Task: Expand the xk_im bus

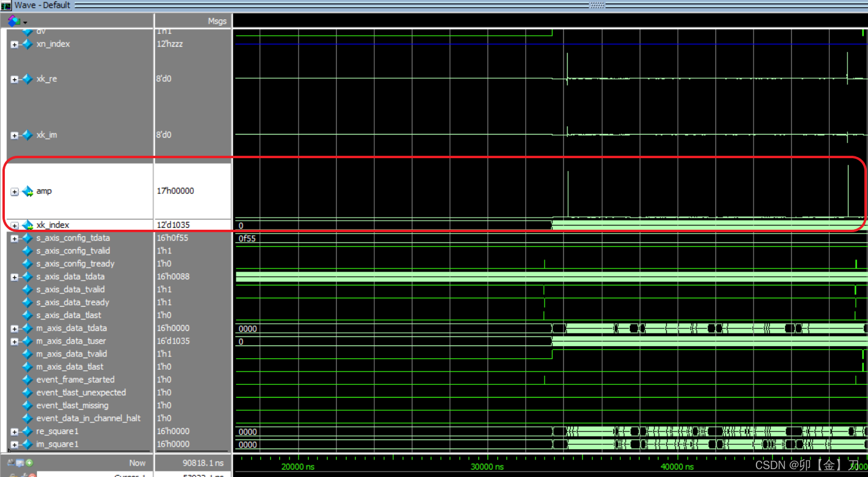Action: coord(15,136)
